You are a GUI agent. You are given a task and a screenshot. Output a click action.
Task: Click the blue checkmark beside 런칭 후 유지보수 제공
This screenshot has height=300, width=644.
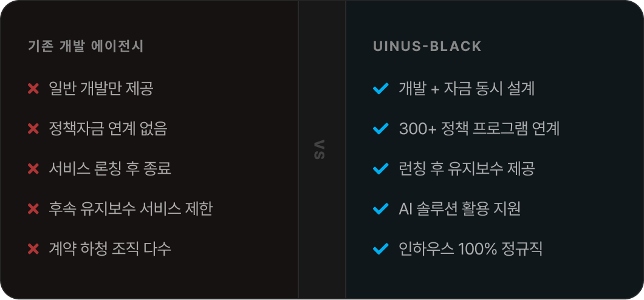point(380,169)
